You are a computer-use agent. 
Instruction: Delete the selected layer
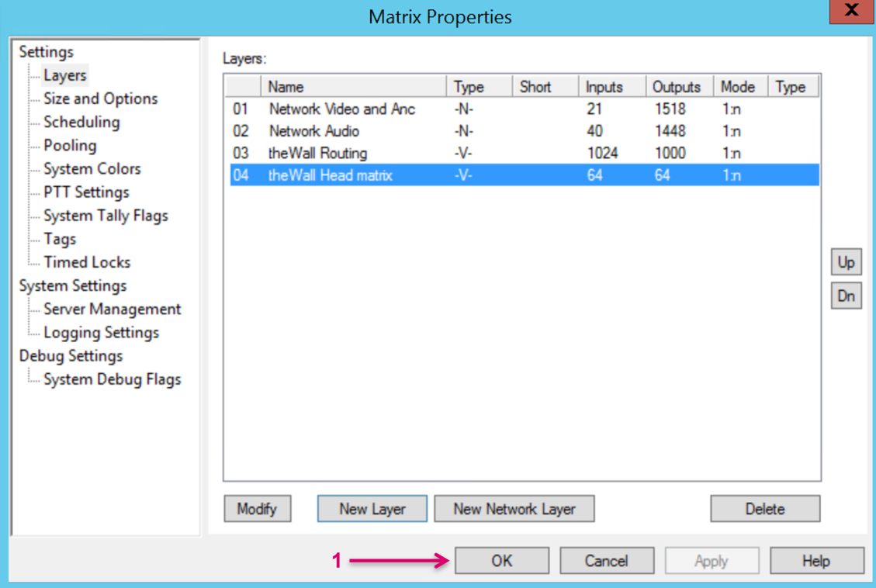pyautogui.click(x=764, y=509)
